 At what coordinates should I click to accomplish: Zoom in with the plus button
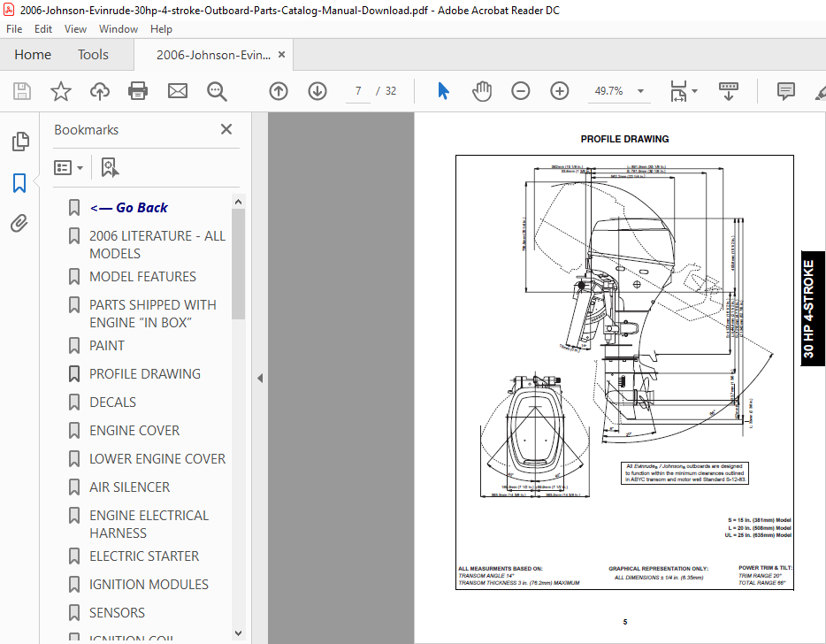point(560,91)
